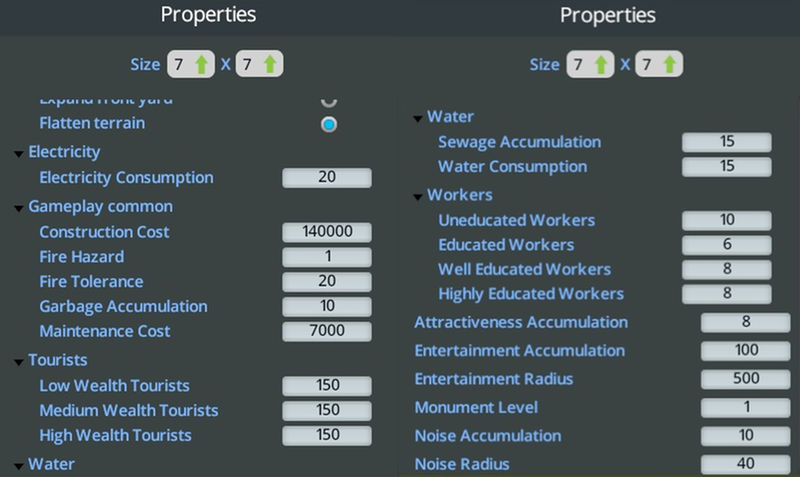Toggle the Flatten terrain radio button
The width and height of the screenshot is (800, 477).
(x=328, y=124)
